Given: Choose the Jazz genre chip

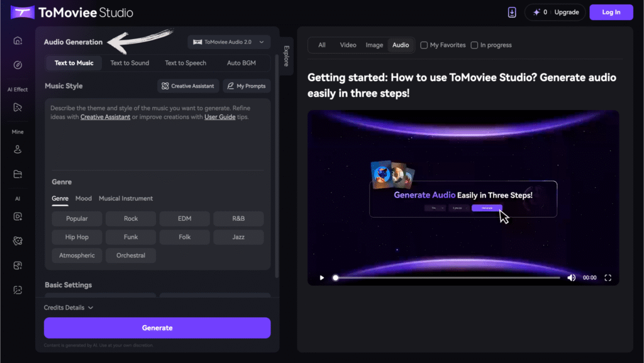Looking at the screenshot, I should (x=238, y=237).
